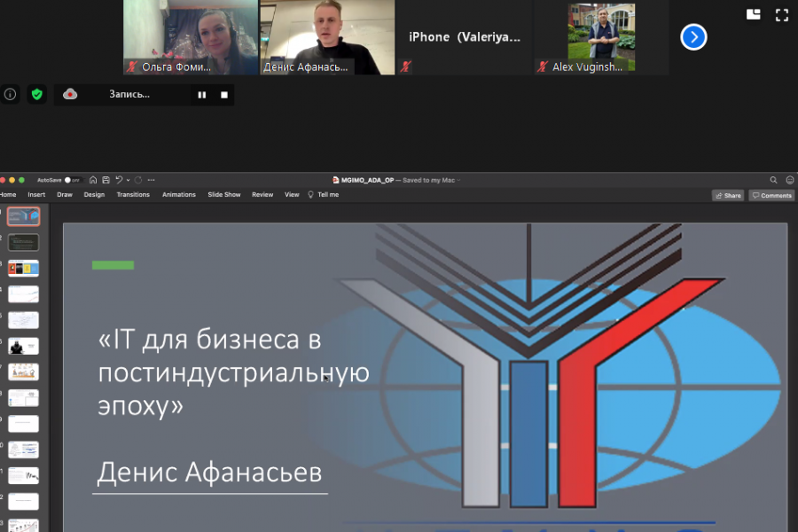This screenshot has height=532, width=798.
Task: Expand the Undo history dropdown arrow
Action: [128, 180]
